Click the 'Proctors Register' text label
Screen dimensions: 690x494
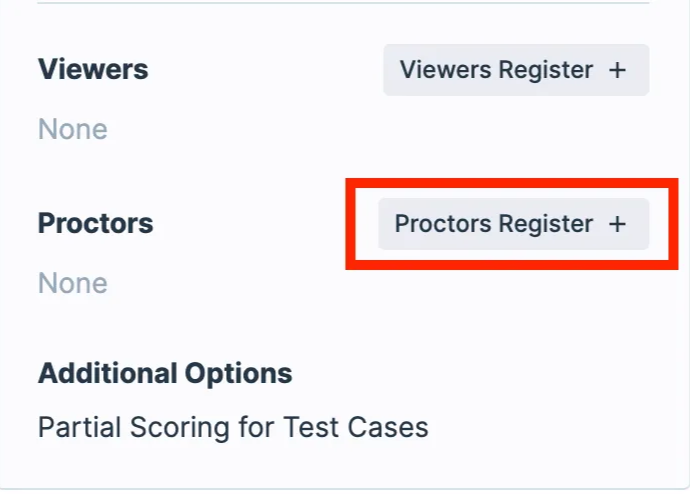494,224
